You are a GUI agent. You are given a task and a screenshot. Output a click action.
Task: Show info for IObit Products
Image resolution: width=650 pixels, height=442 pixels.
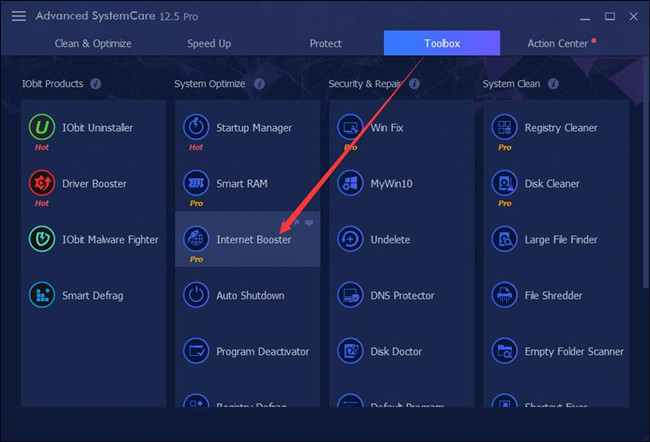click(96, 84)
